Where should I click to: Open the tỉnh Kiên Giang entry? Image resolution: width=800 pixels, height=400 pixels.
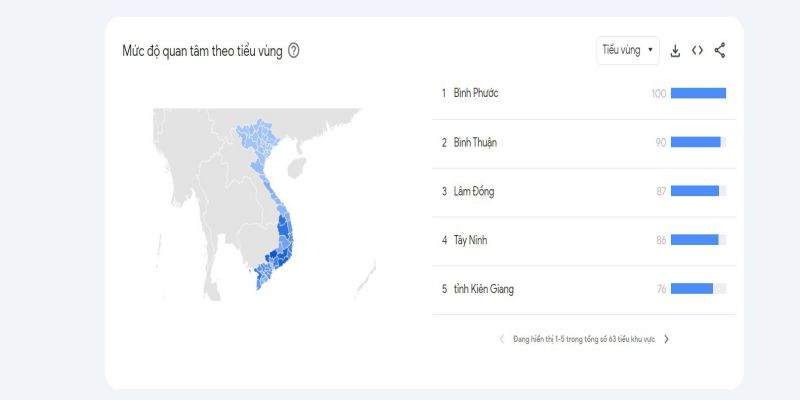[x=484, y=289]
